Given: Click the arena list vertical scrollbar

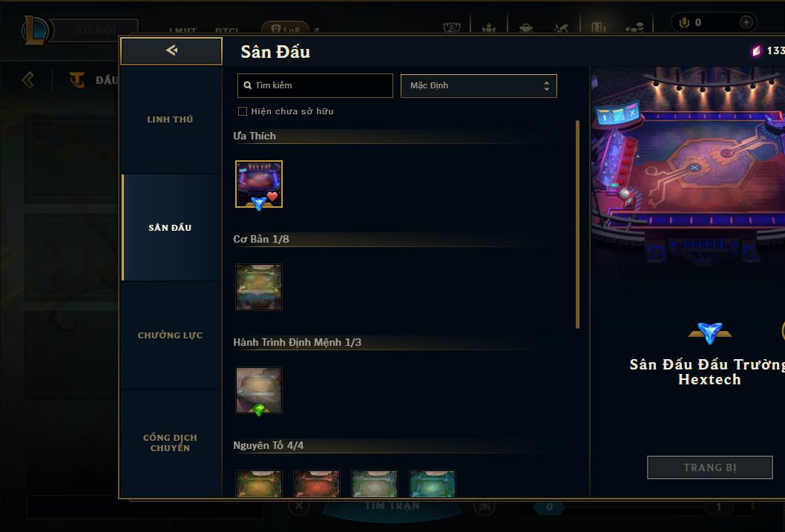Looking at the screenshot, I should (577, 224).
